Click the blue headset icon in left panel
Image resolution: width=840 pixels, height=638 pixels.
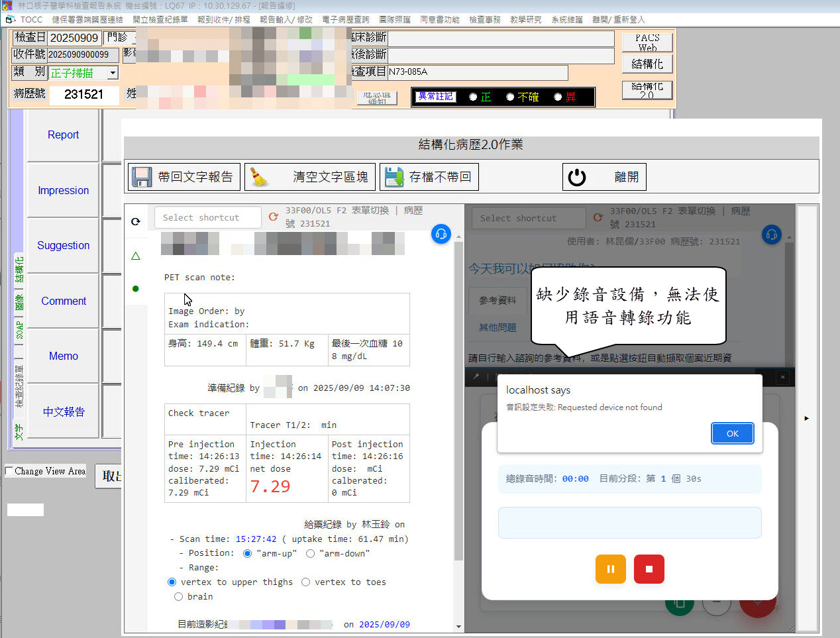[x=441, y=234]
